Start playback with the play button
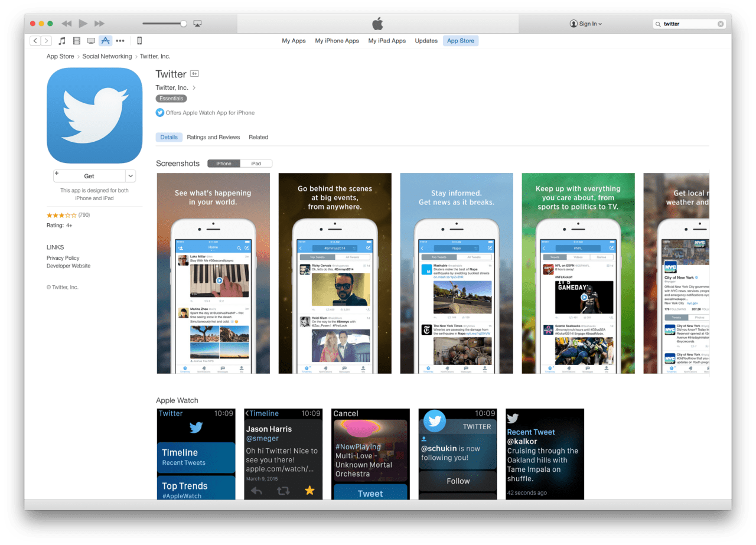Screen dimensions: 756x545 (83, 24)
